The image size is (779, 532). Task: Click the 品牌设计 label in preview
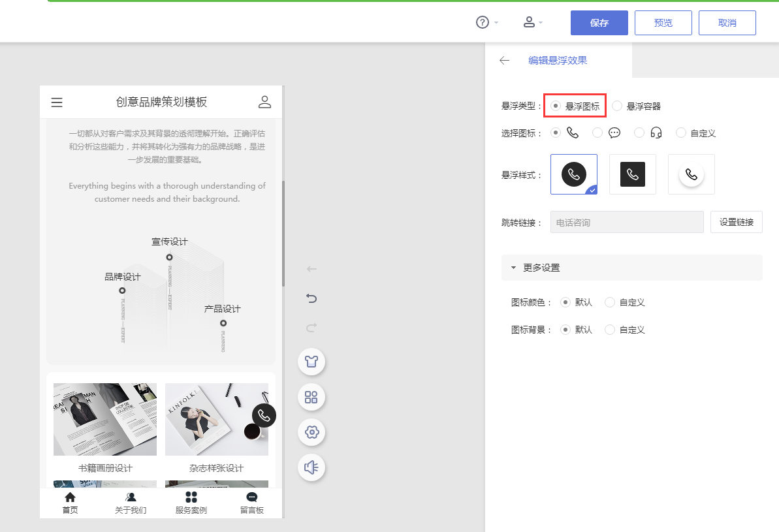122,277
